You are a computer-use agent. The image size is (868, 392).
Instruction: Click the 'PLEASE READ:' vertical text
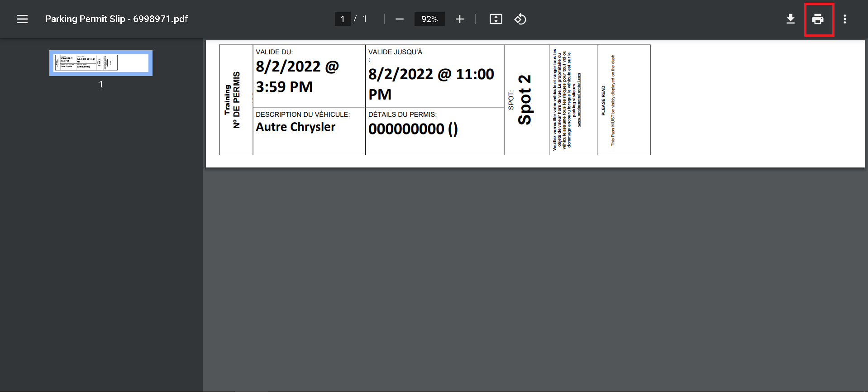coord(603,100)
